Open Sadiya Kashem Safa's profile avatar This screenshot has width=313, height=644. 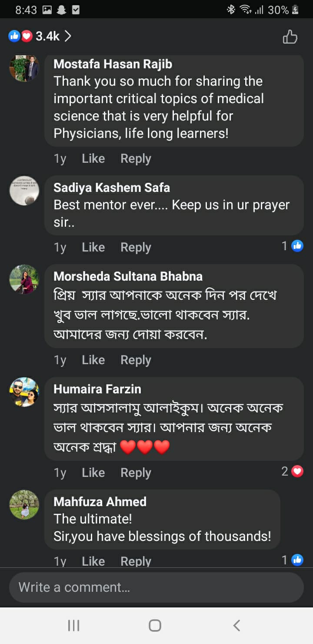[x=24, y=191]
